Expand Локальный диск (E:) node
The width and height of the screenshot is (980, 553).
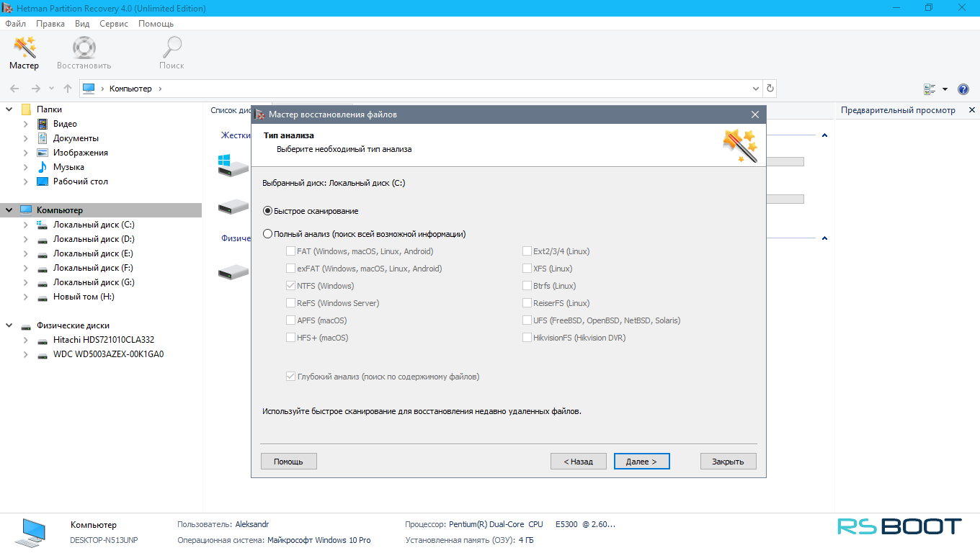[x=26, y=253]
